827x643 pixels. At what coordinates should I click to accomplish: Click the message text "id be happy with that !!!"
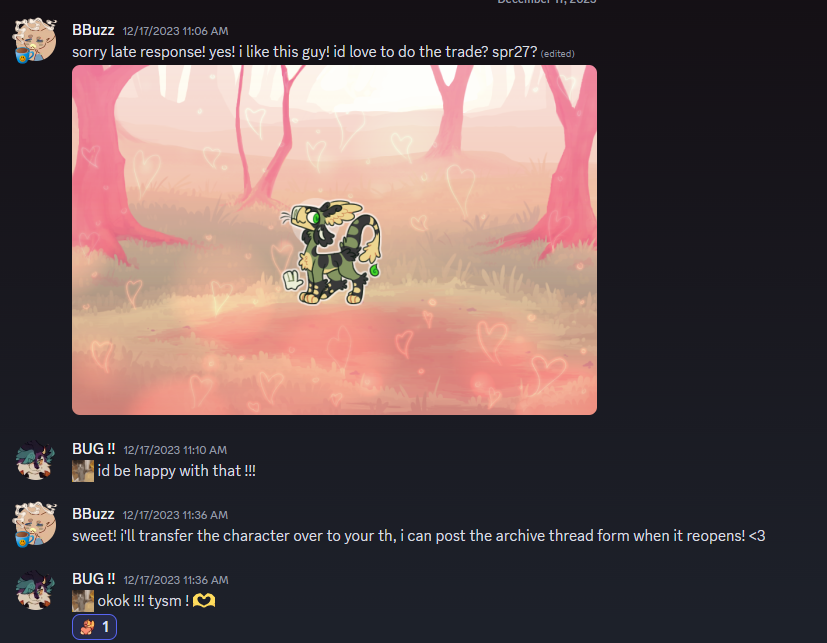click(x=177, y=471)
